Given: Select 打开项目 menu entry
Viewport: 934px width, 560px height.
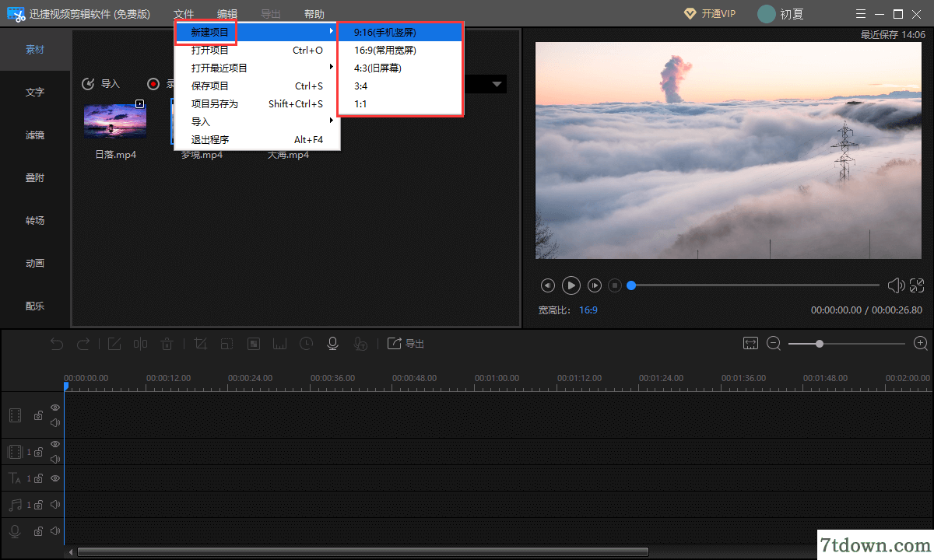Looking at the screenshot, I should click(x=257, y=50).
